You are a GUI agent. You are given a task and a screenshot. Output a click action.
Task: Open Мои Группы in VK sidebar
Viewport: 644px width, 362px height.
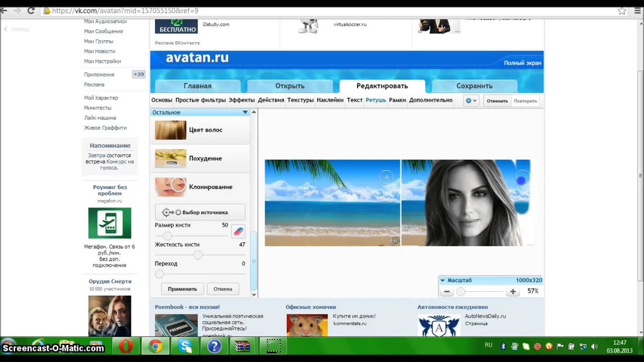click(x=99, y=41)
